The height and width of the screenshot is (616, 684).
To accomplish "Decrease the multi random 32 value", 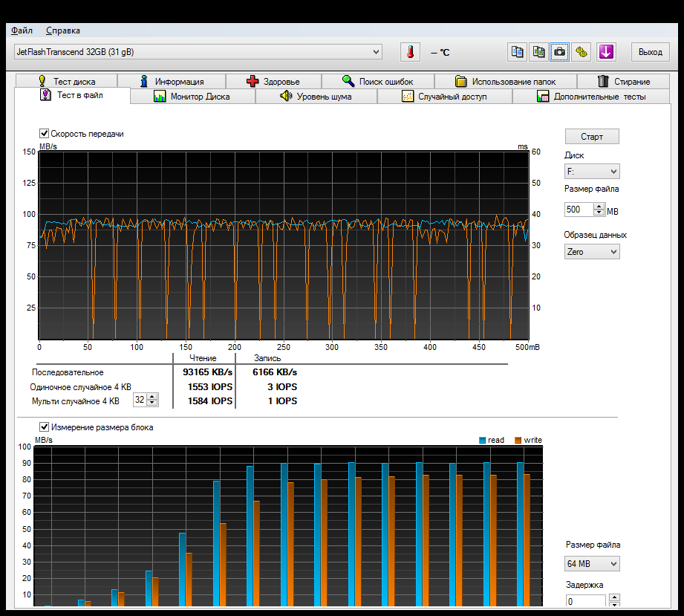I will pyautogui.click(x=152, y=403).
